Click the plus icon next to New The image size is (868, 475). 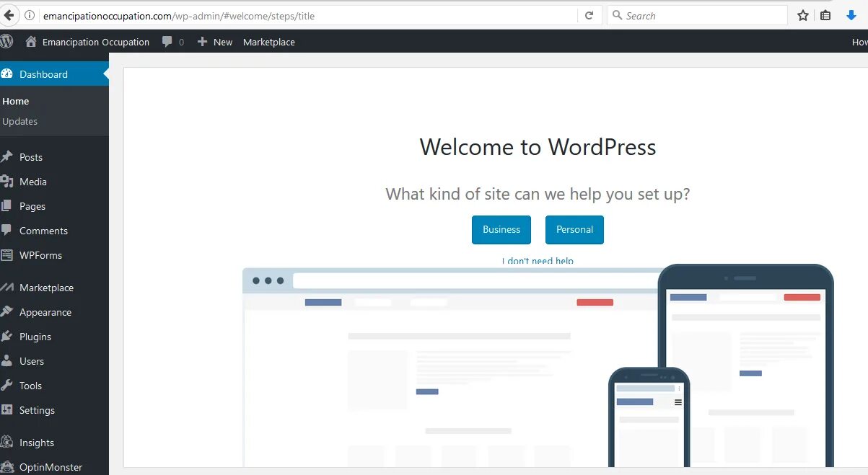[x=203, y=42]
